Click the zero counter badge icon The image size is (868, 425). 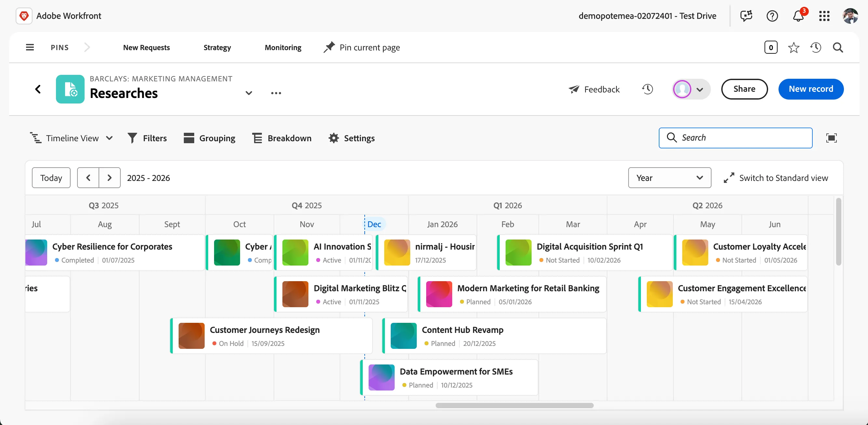[x=771, y=48]
